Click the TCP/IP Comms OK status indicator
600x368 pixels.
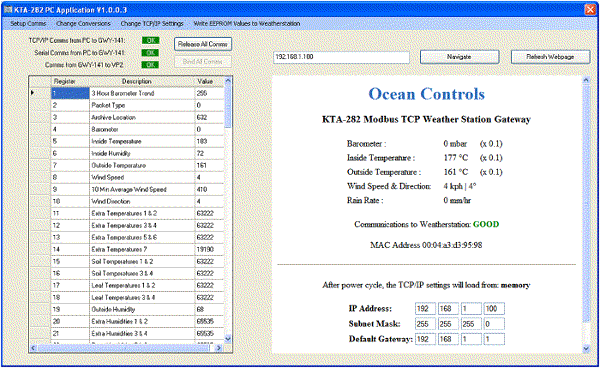[150, 40]
